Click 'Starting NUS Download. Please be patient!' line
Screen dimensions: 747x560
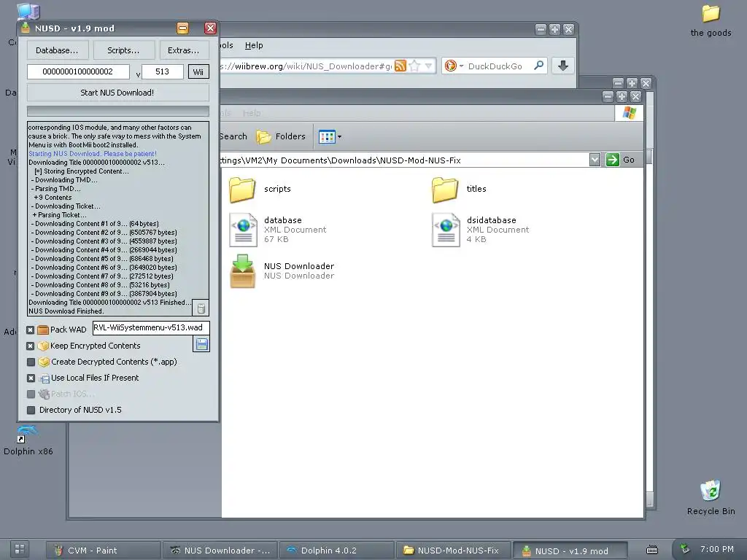point(93,154)
